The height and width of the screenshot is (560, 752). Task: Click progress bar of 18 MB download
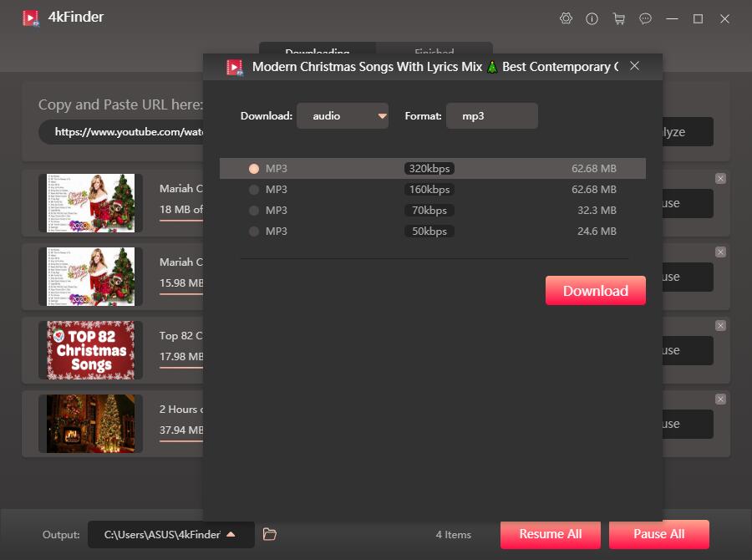[181, 221]
